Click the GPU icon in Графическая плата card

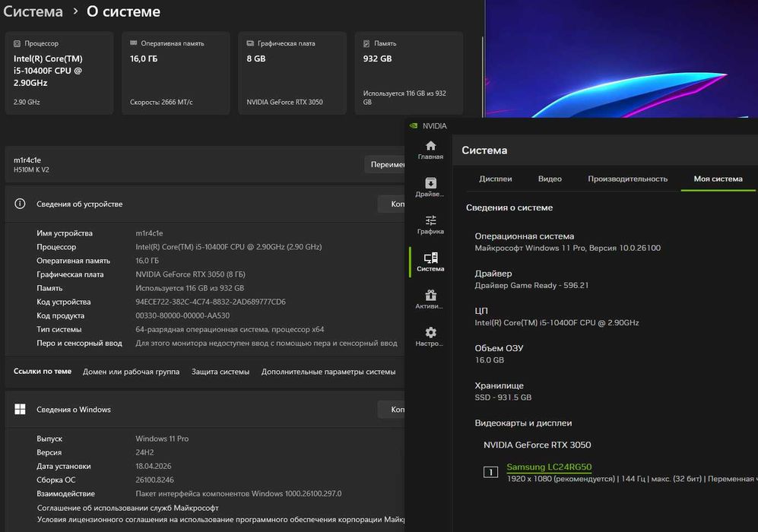coord(250,43)
